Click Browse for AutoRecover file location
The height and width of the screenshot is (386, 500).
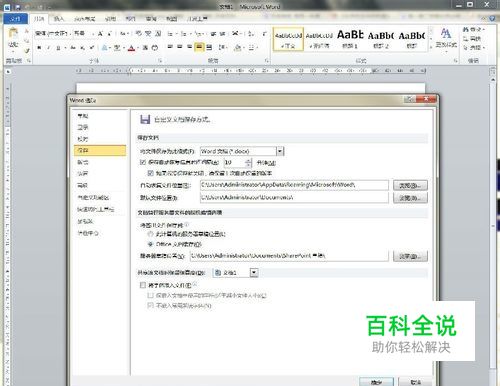point(410,185)
